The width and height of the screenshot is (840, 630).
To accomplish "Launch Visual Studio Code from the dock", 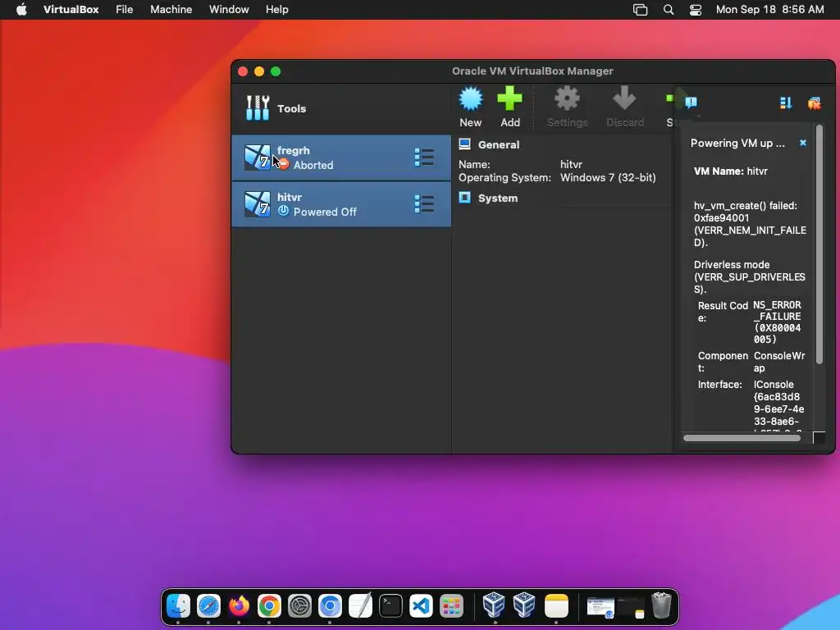I will [x=421, y=606].
